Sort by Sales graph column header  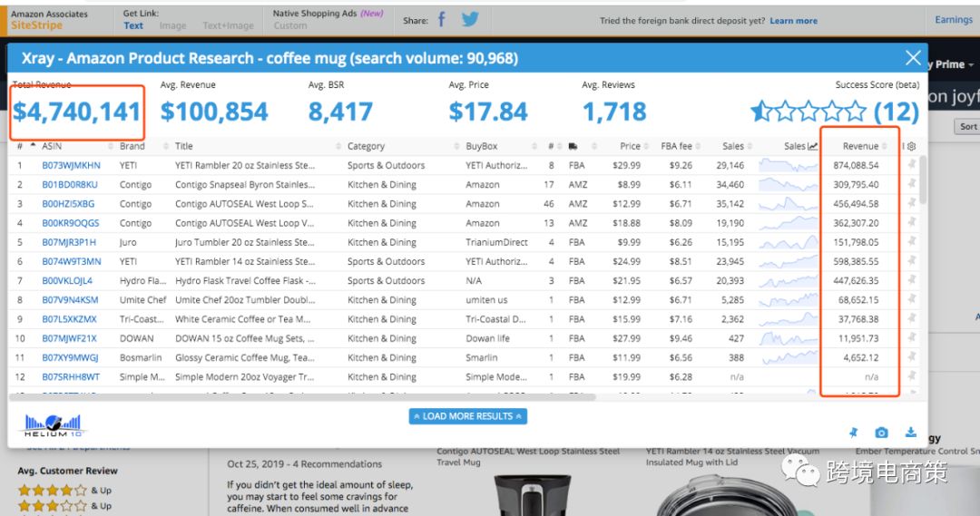800,146
